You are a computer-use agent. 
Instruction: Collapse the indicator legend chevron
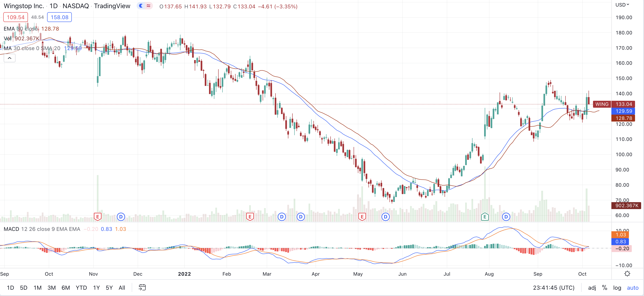point(10,58)
